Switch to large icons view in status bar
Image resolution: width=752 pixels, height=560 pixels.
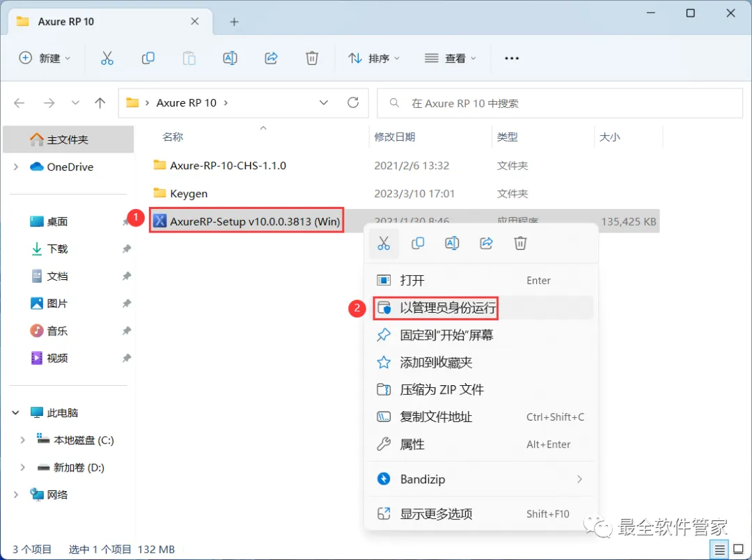(x=739, y=550)
